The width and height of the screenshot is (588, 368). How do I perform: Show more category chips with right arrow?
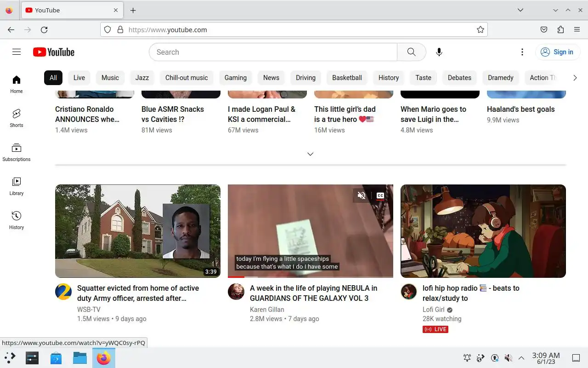click(x=575, y=78)
